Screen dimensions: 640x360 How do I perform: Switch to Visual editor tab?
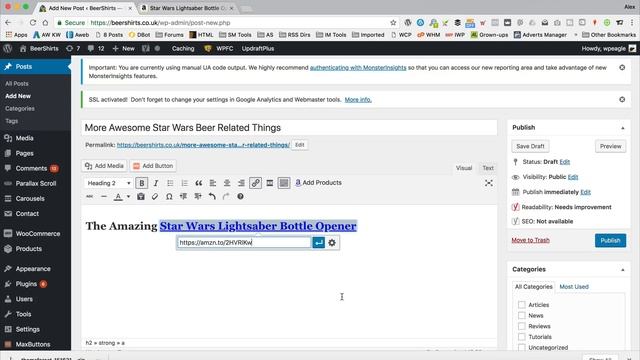[x=464, y=168]
